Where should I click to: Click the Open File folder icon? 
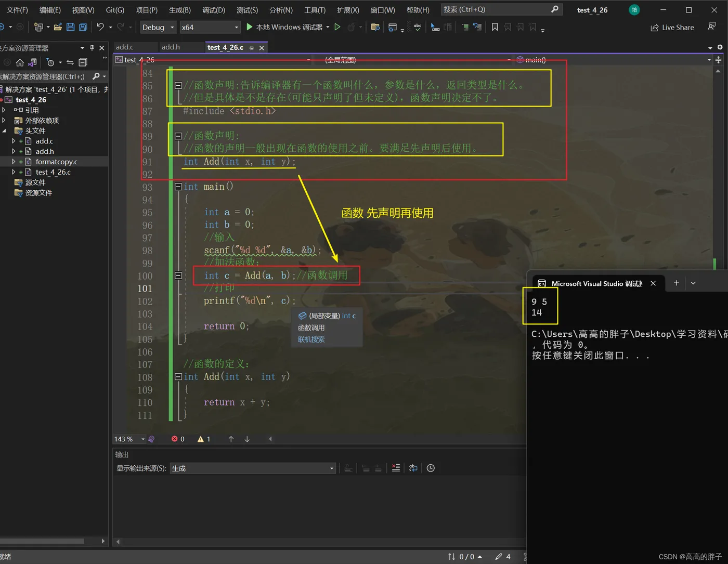(58, 27)
